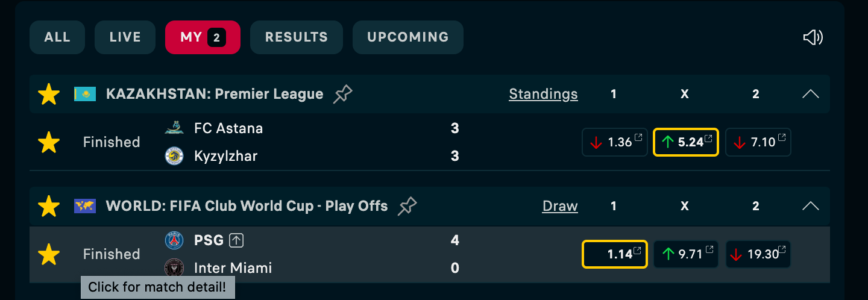Collapse the Kazakhstan Premier League section
Viewport: 868px width, 300px height.
(811, 94)
